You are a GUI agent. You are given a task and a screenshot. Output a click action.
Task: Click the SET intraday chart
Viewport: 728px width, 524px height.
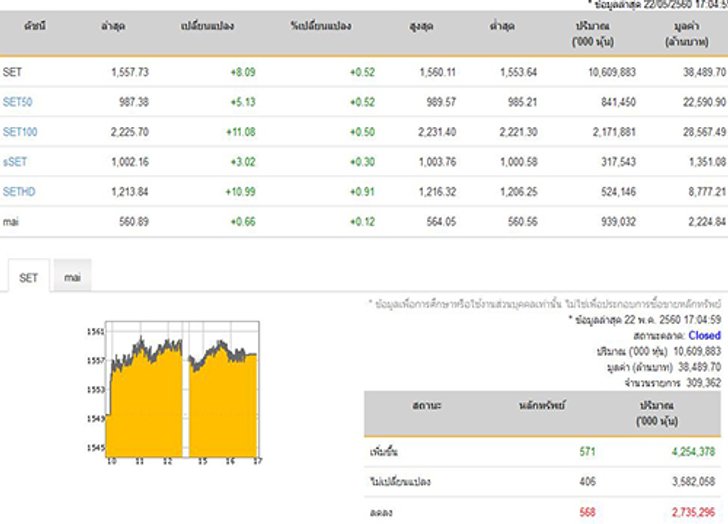[182, 389]
